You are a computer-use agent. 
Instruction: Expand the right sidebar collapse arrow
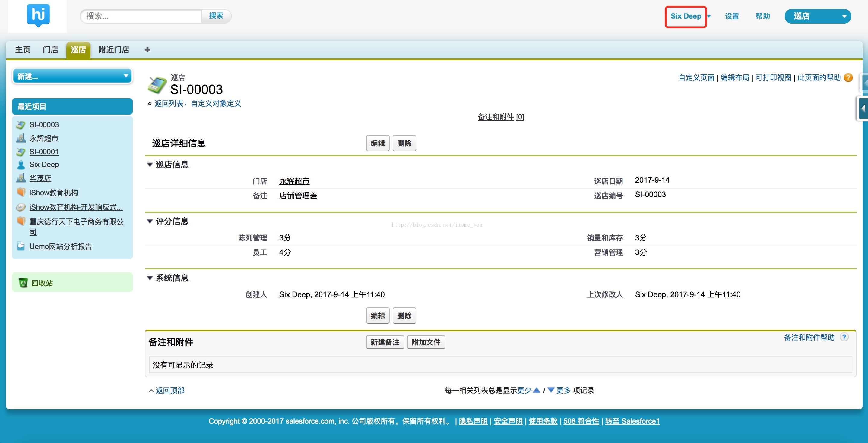(863, 108)
